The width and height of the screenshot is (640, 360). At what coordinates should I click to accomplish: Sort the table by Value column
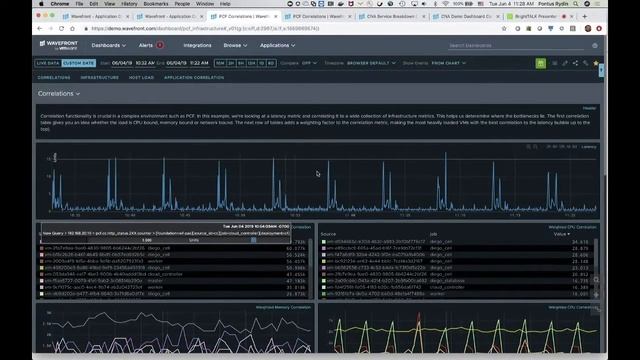pyautogui.click(x=562, y=234)
